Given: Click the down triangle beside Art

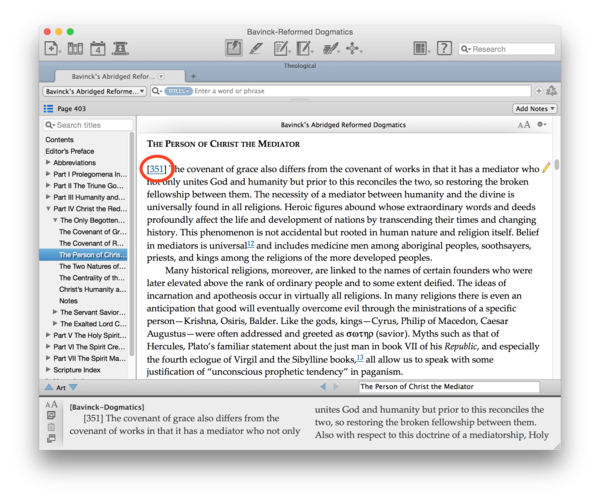Looking at the screenshot, I should (x=73, y=387).
